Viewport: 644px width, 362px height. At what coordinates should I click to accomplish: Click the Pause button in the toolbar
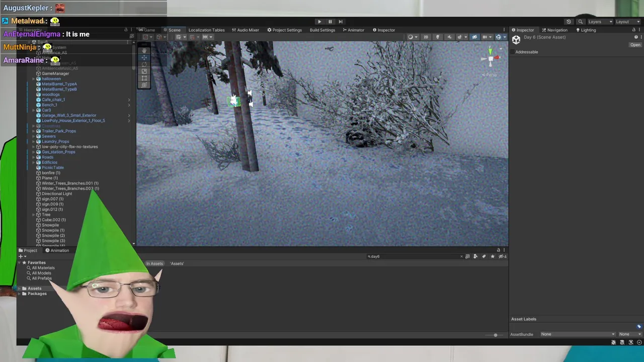[330, 22]
